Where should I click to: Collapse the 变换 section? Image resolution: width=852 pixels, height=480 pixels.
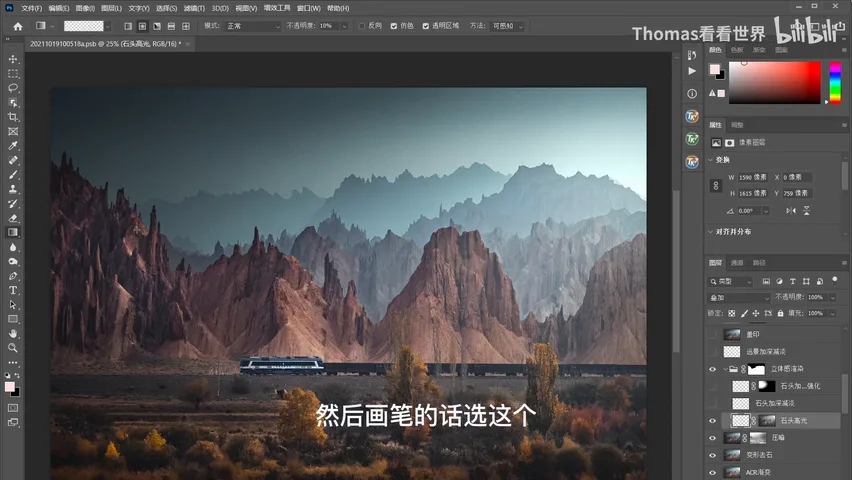711,160
